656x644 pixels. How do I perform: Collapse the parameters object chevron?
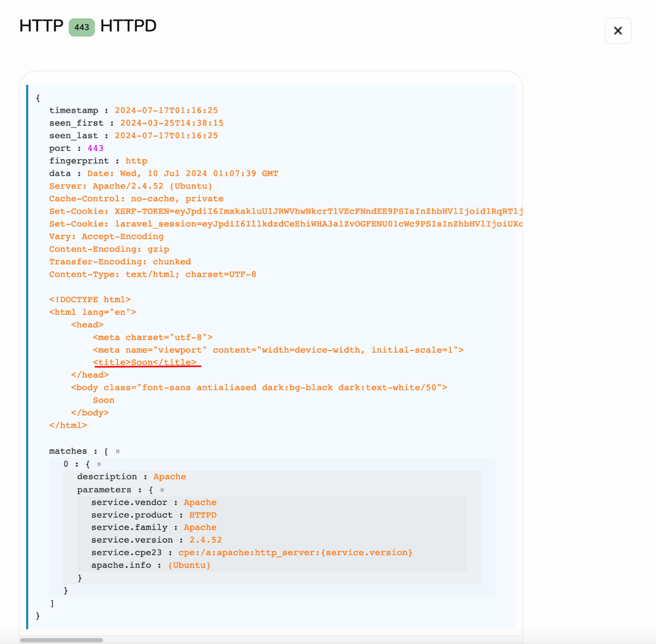tap(162, 490)
